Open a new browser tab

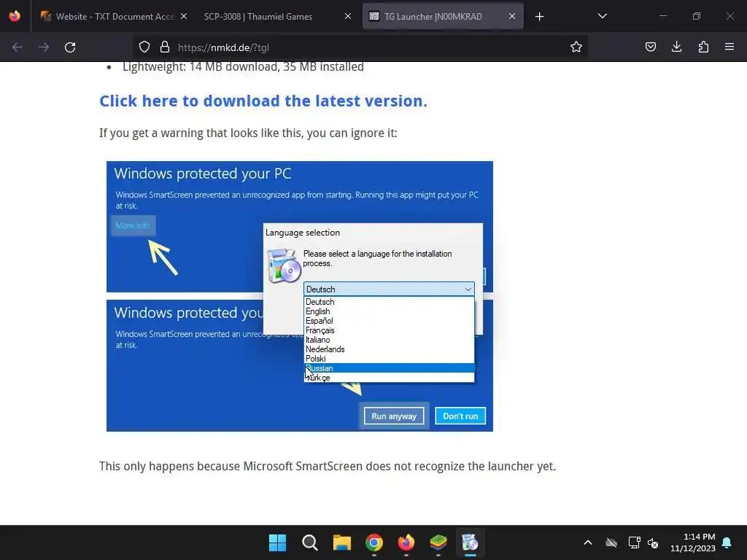[539, 17]
